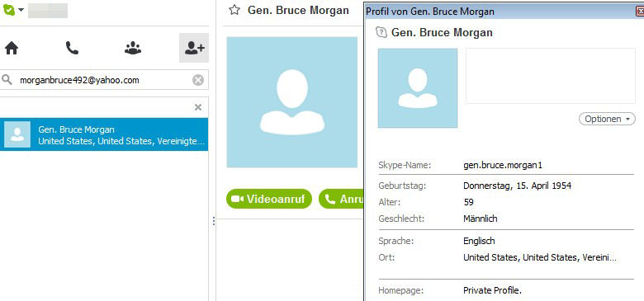The height and width of the screenshot is (301, 644).
Task: Click the empty mood text box in profile
Action: pyautogui.click(x=551, y=76)
